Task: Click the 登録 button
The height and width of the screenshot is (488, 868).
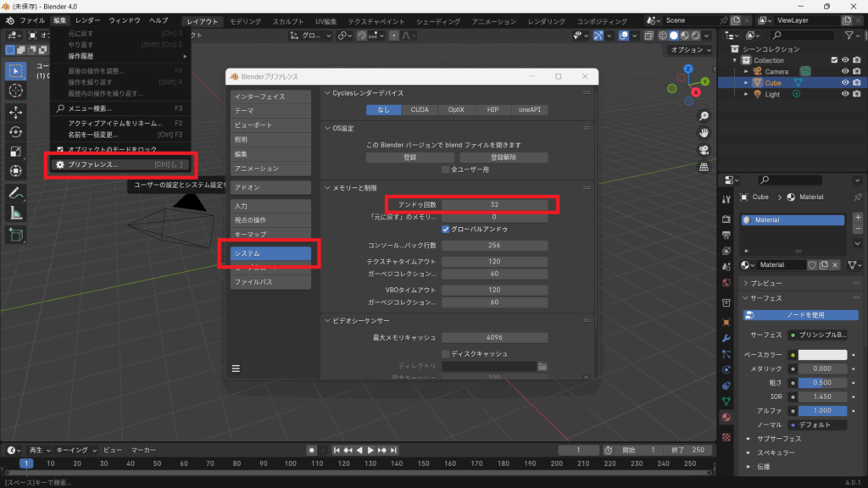Action: 409,158
